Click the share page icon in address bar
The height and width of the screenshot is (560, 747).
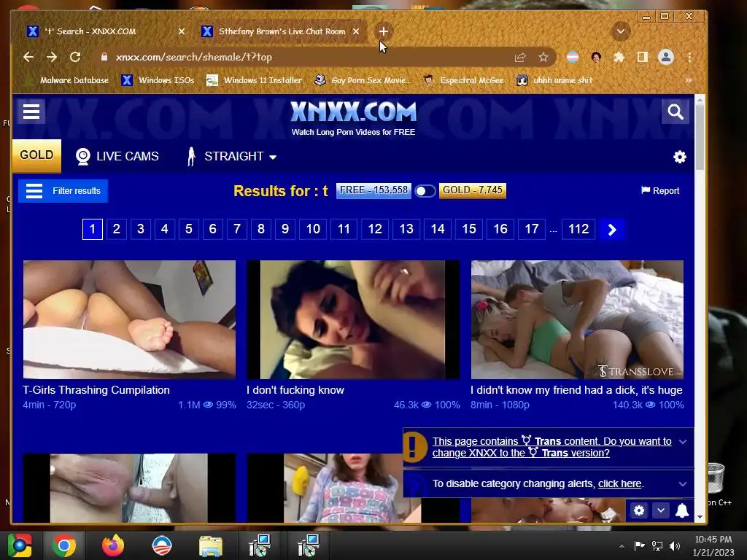pyautogui.click(x=519, y=58)
